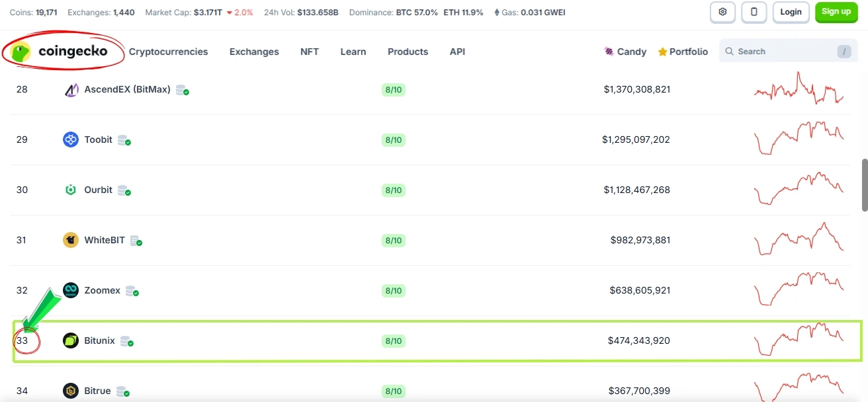This screenshot has width=868, height=402.
Task: Click the Ourbit exchange logo
Action: (71, 190)
